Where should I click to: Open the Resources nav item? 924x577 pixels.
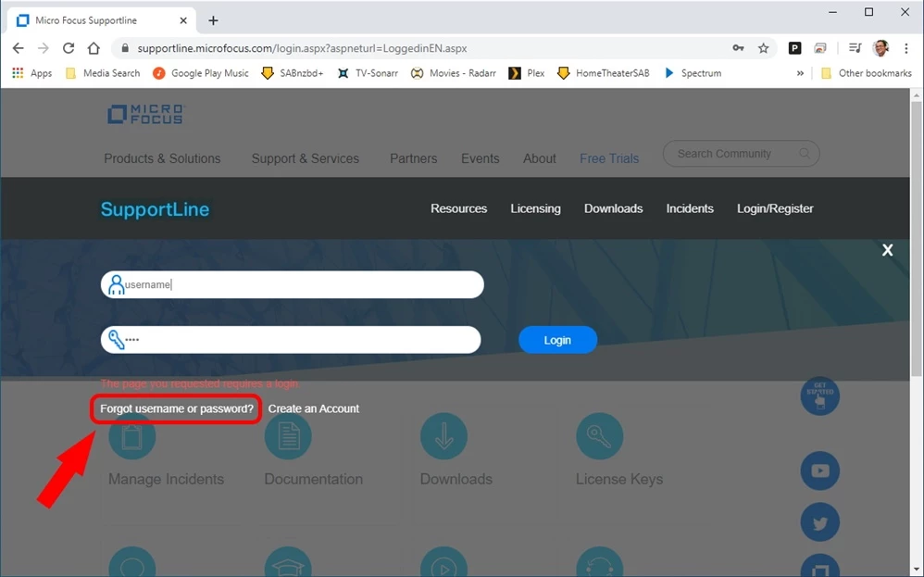coord(459,208)
